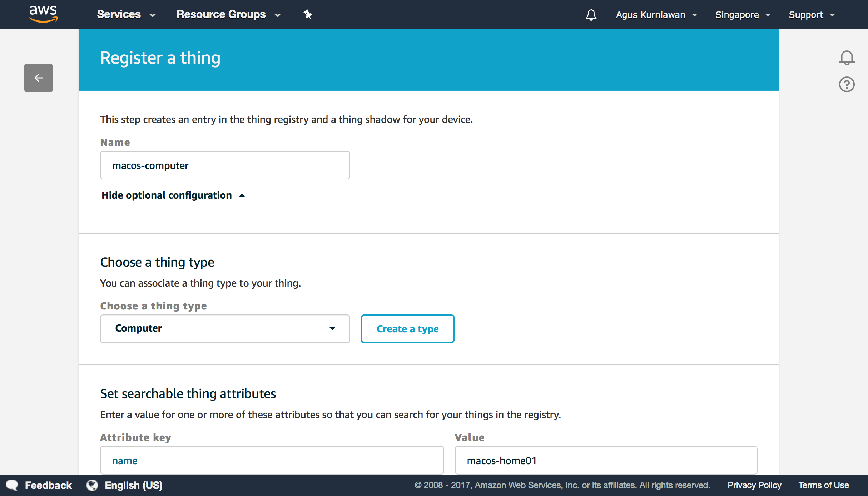Click the back arrow button
868x496 pixels.
[39, 78]
